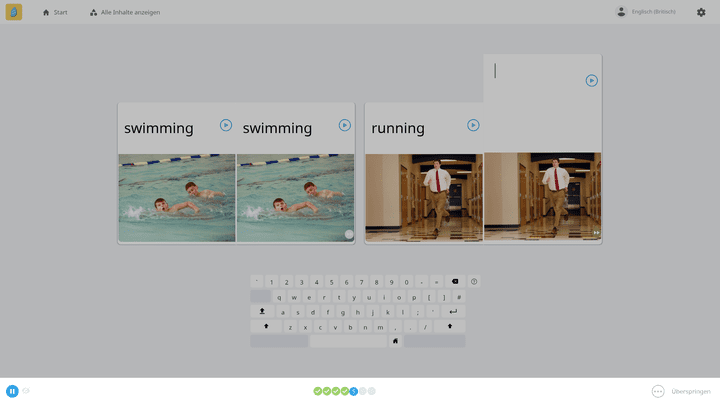The height and width of the screenshot is (405, 720).
Task: Play audio for the blank answer card
Action: (x=591, y=81)
